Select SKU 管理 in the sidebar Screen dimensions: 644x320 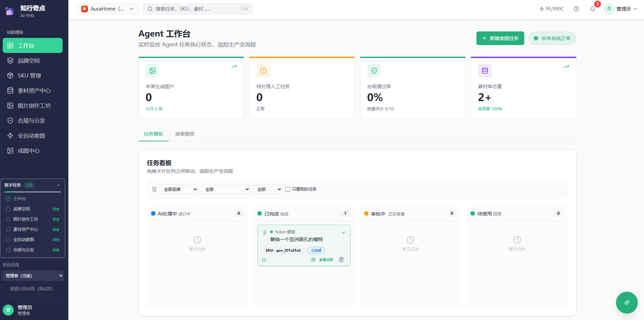[29, 75]
